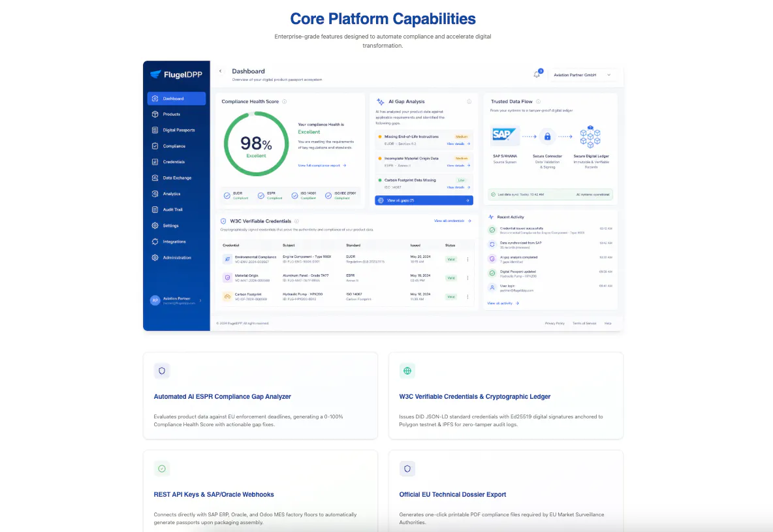Click the ISO/IEC 27001 Compliant status badge
The image size is (773, 532).
(340, 196)
